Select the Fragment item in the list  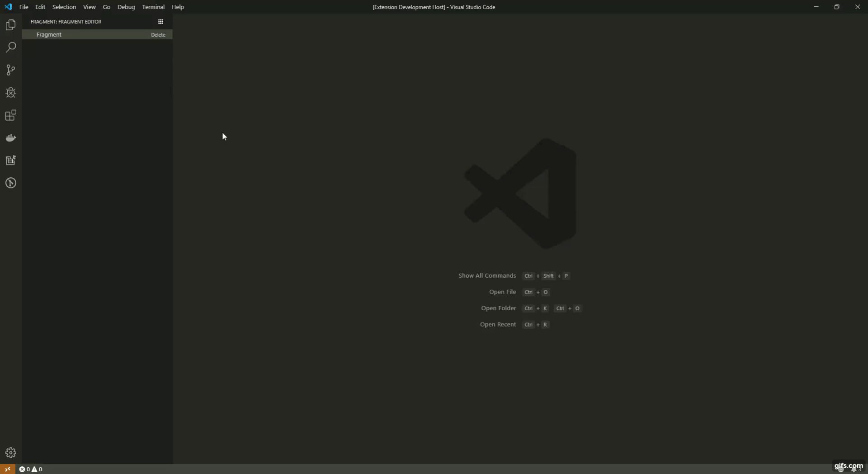pos(97,34)
